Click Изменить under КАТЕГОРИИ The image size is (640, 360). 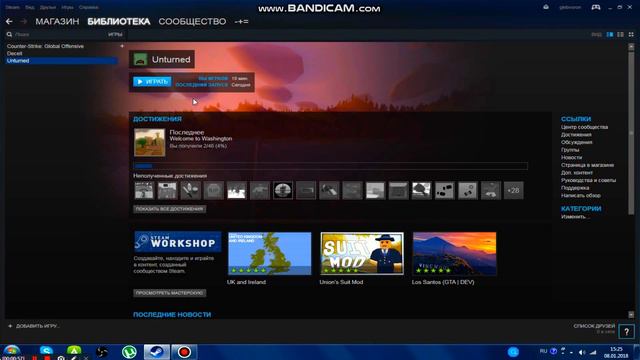(x=575, y=217)
